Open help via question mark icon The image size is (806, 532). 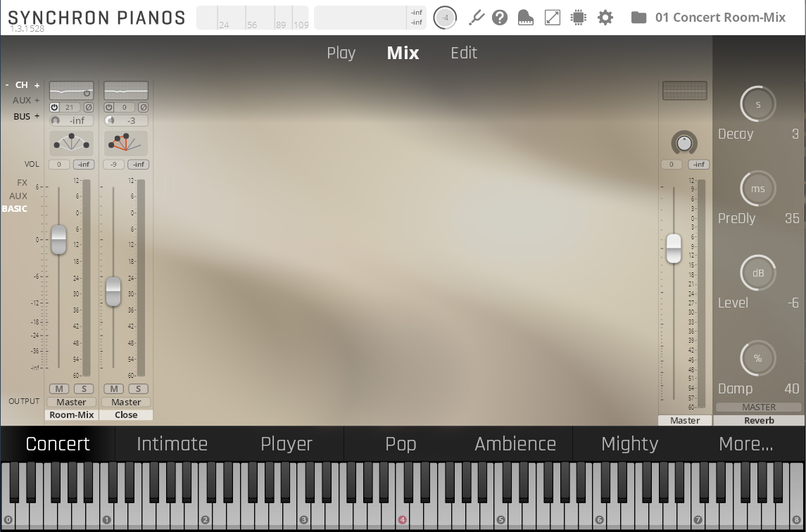point(500,17)
